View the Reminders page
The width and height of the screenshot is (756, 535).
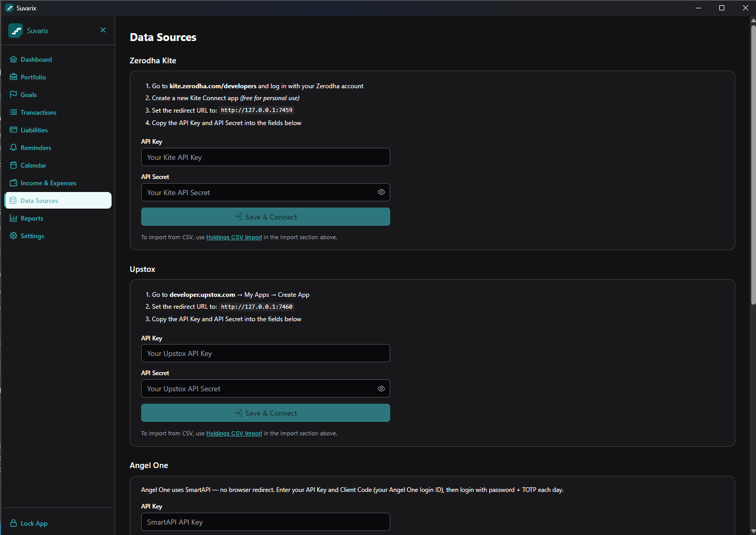pos(58,148)
